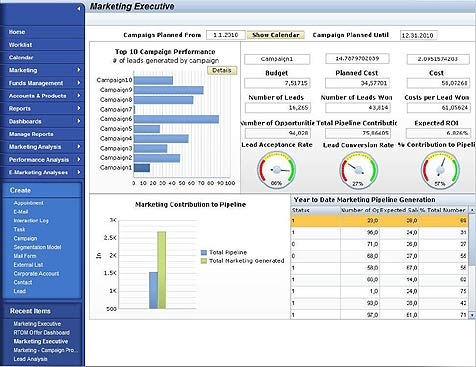Expand the Reports submenu arrow
The height and width of the screenshot is (367, 476).
coord(79,108)
